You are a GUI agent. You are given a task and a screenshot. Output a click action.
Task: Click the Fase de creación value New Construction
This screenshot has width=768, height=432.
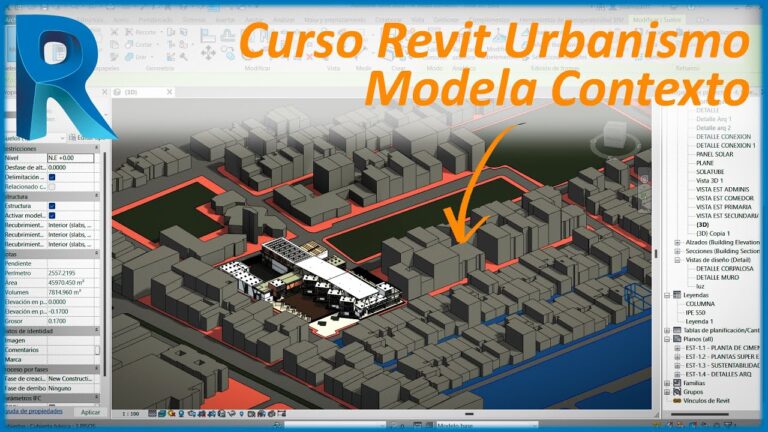(x=73, y=379)
